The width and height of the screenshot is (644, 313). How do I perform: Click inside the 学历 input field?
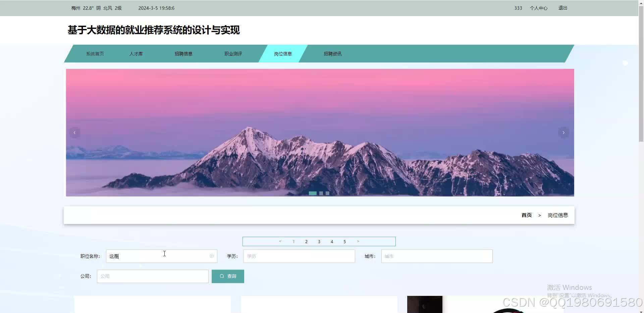point(299,256)
